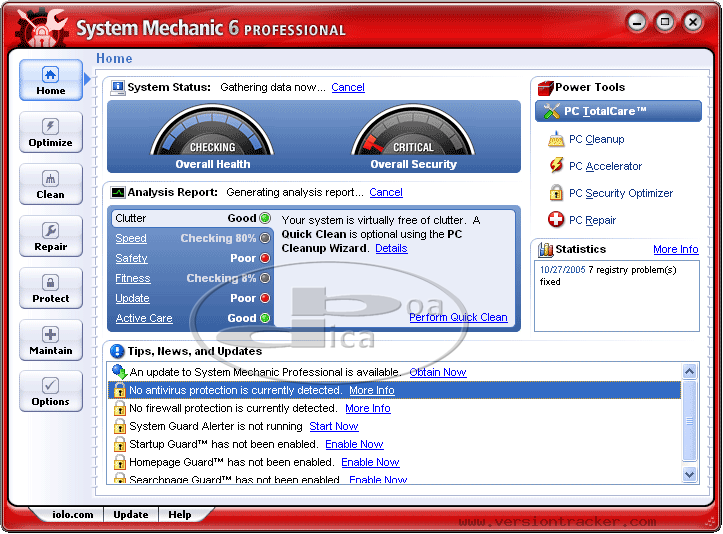The height and width of the screenshot is (534, 723).
Task: Click Perform Quick Clean link
Action: coord(458,318)
